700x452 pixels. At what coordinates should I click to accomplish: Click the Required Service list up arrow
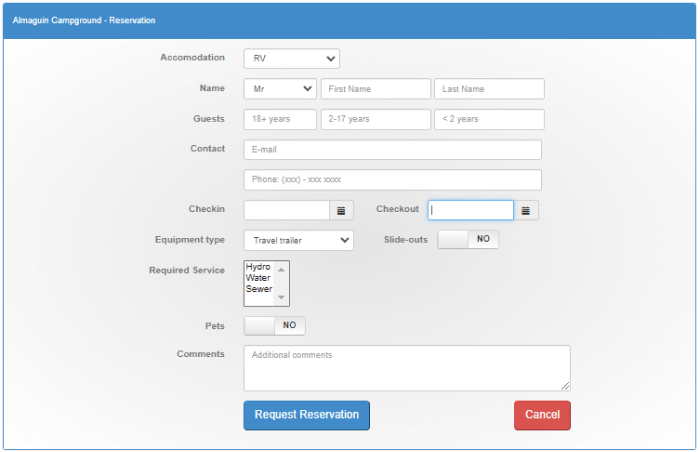point(281,270)
